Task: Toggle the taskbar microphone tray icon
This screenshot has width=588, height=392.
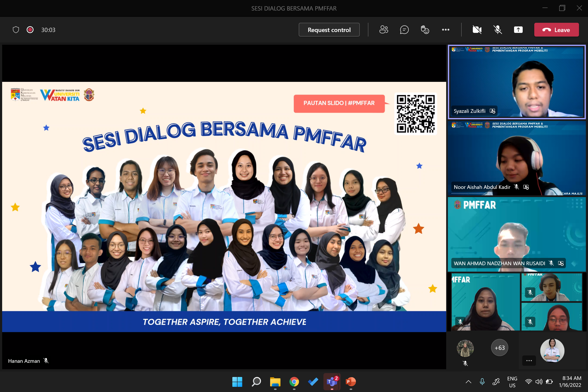Action: click(x=482, y=381)
